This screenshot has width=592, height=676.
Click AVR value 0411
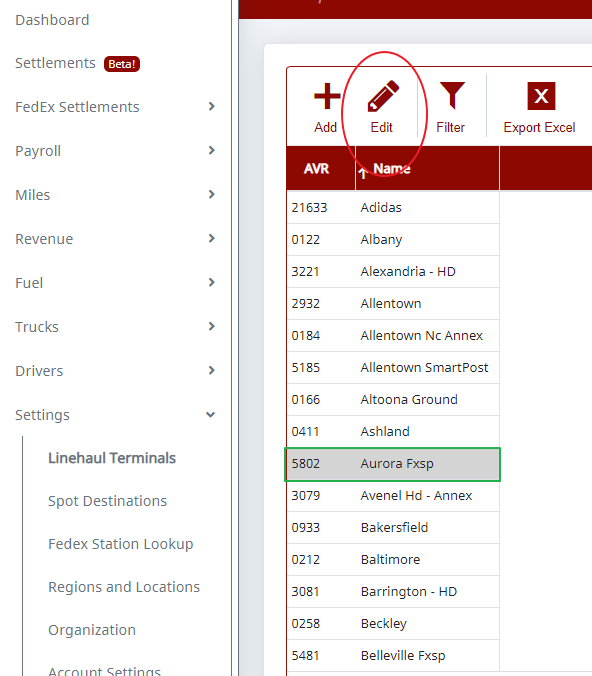pyautogui.click(x=305, y=432)
